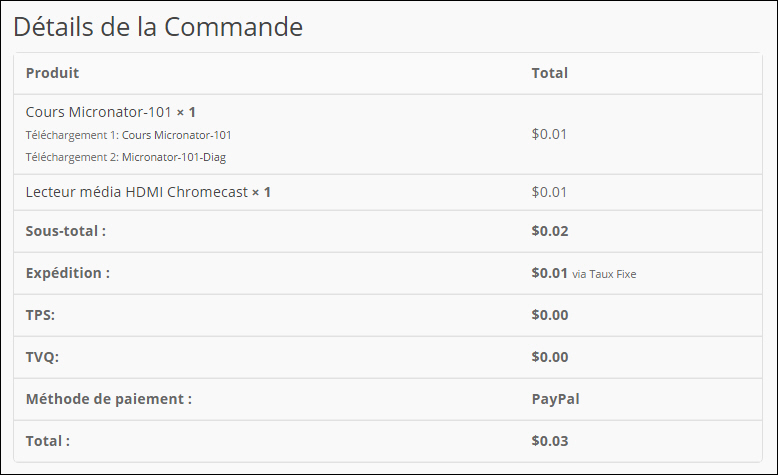Viewport: 778px width, 475px height.
Task: Select the Détails de la Commande heading
Action: point(158,27)
